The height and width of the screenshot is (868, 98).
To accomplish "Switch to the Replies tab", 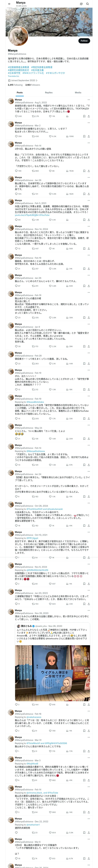I will (x=49, y=92).
